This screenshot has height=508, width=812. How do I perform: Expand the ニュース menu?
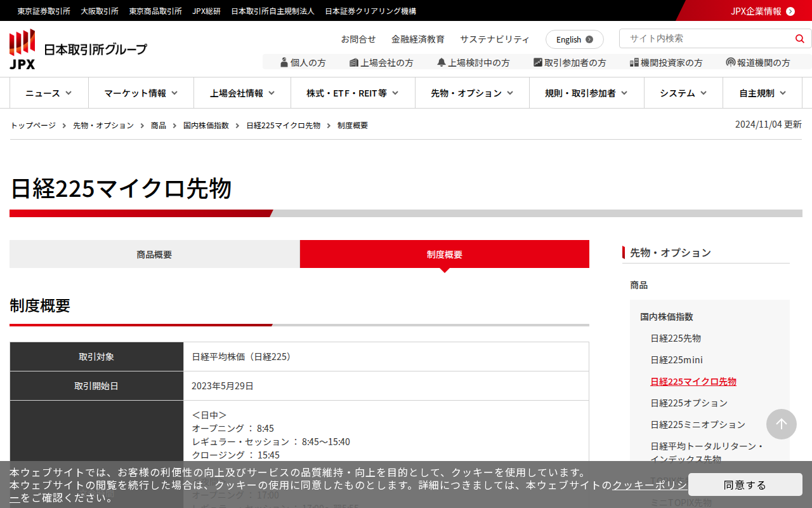pyautogui.click(x=49, y=93)
